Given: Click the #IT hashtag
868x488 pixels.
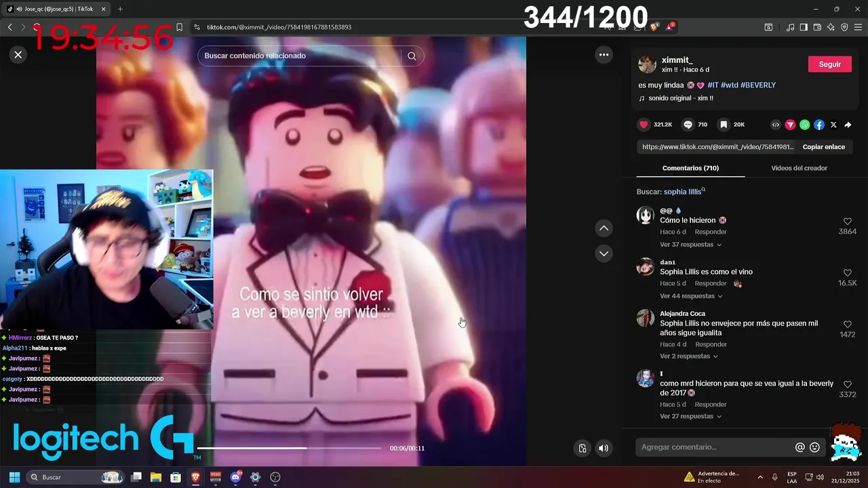Looking at the screenshot, I should [713, 85].
